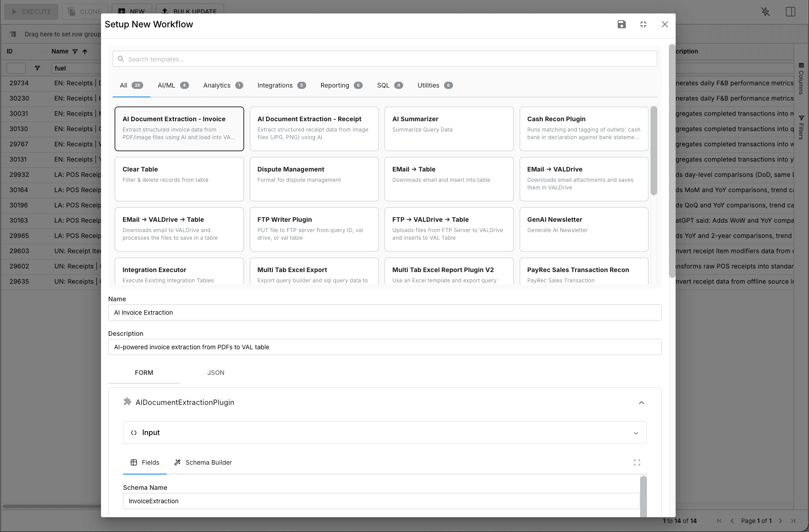Choose the GenAI Newsletter template card
Screen dimensions: 809x532
[x=584, y=229]
